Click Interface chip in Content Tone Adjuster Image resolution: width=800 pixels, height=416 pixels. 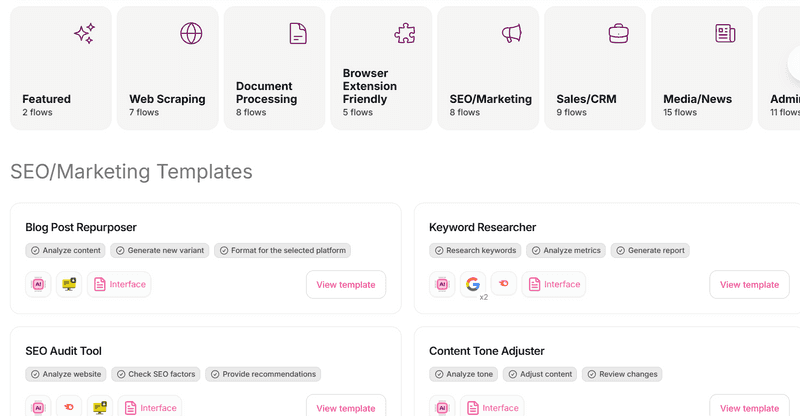coord(492,407)
